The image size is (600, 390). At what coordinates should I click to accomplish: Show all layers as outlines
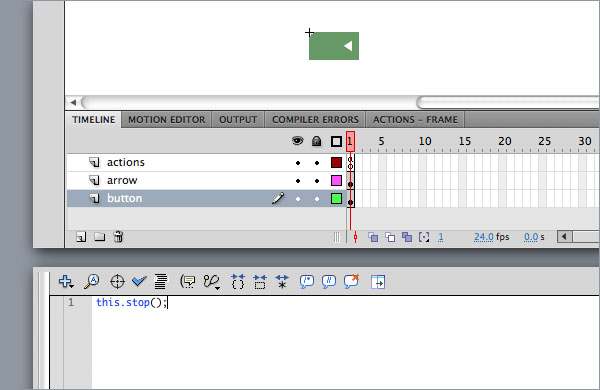click(x=336, y=142)
